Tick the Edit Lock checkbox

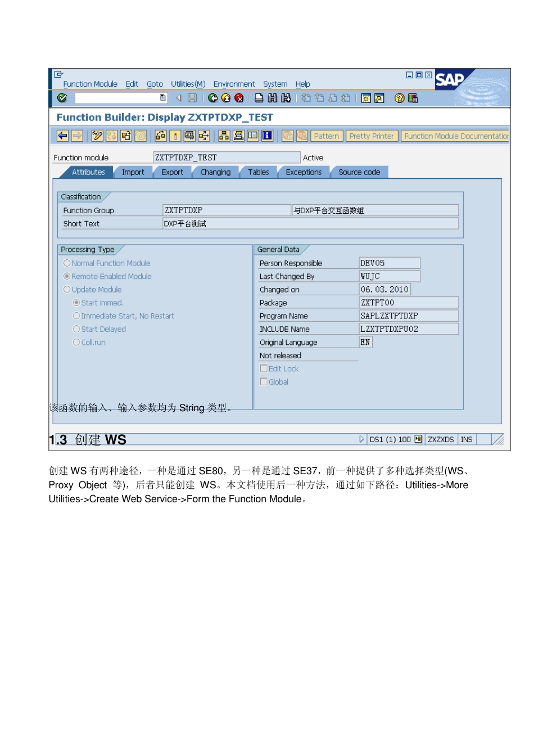[263, 368]
